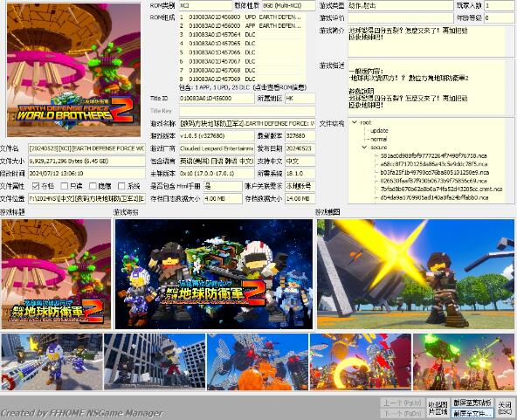
Task: Select the 7bfad8b670b62a .cnmt.nca file entry
Action: 441,189
